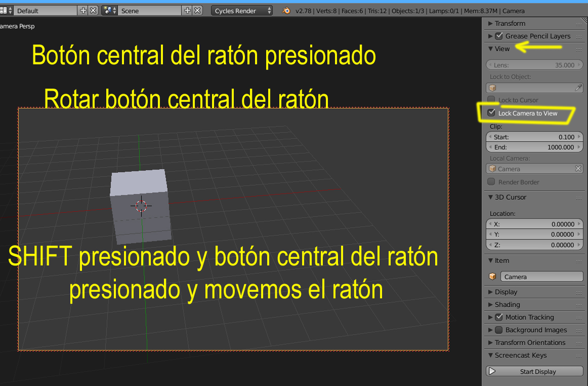Click the Blender logo icon in header

(x=286, y=11)
